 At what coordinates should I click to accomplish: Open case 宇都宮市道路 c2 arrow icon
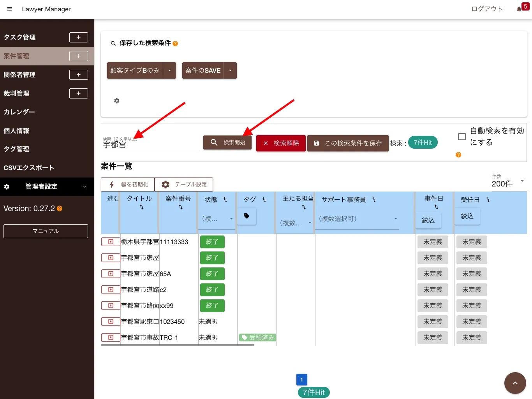[111, 290]
